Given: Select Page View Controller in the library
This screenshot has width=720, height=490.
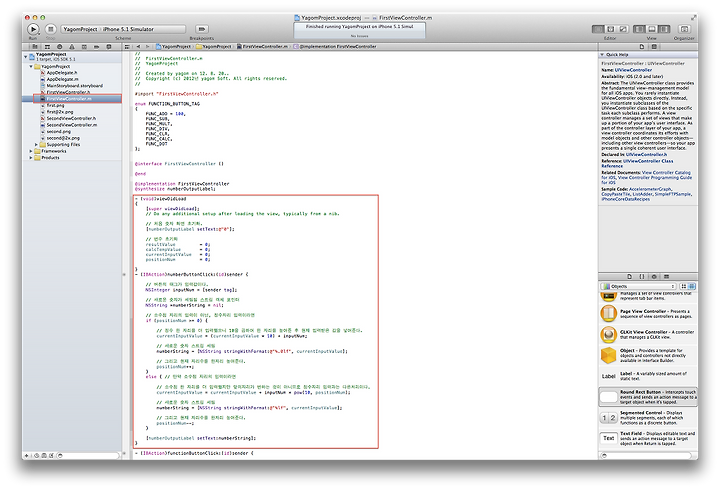Looking at the screenshot, I should [x=648, y=314].
